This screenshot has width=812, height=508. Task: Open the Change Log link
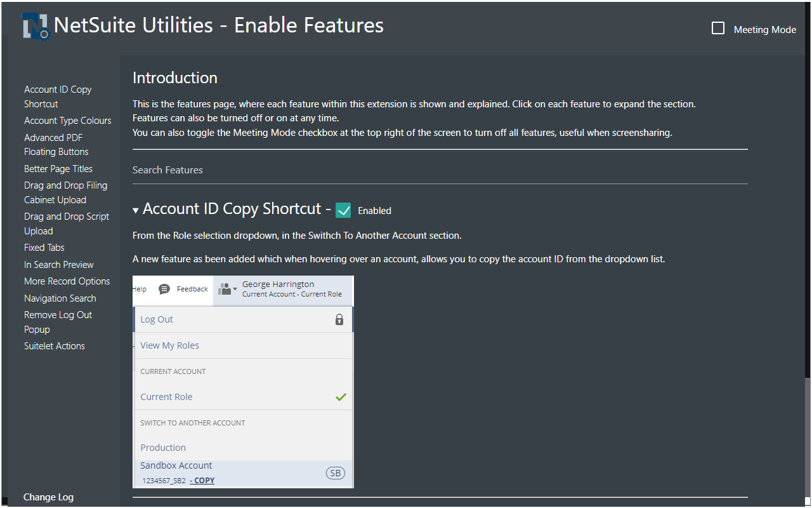[x=48, y=497]
